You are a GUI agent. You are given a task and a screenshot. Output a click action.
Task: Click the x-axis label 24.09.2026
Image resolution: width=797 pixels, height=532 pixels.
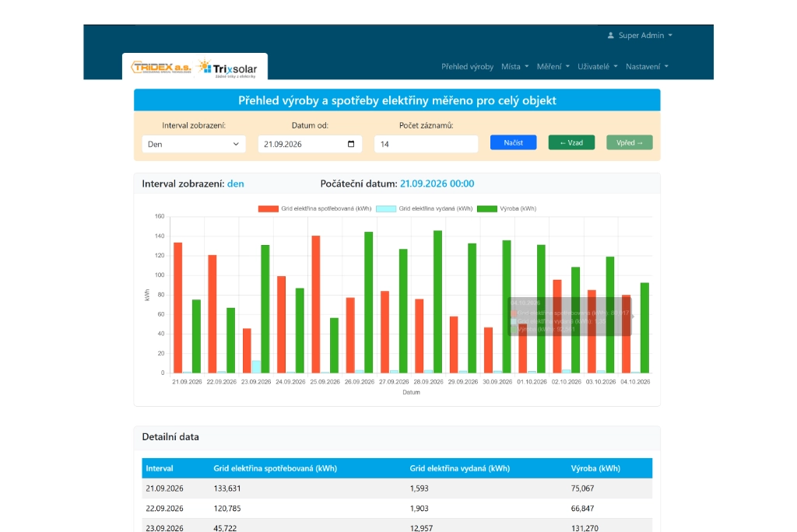pos(290,382)
